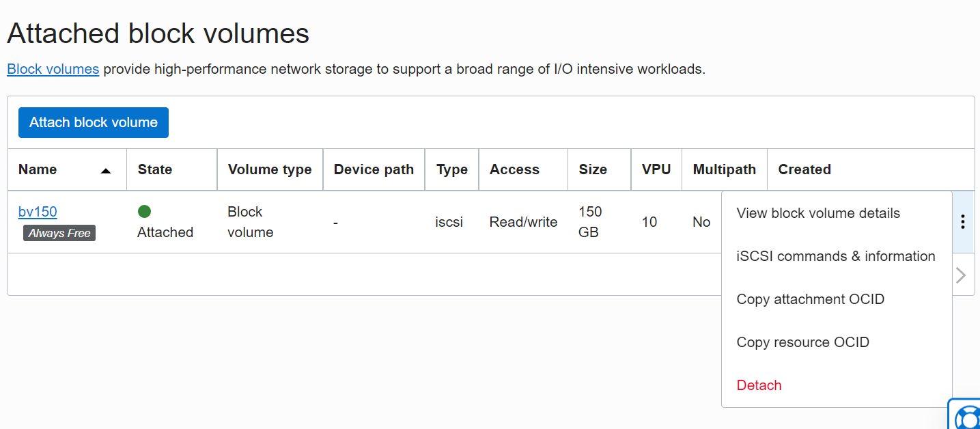Click the green Attached status indicator
The width and height of the screenshot is (980, 429).
(x=144, y=212)
